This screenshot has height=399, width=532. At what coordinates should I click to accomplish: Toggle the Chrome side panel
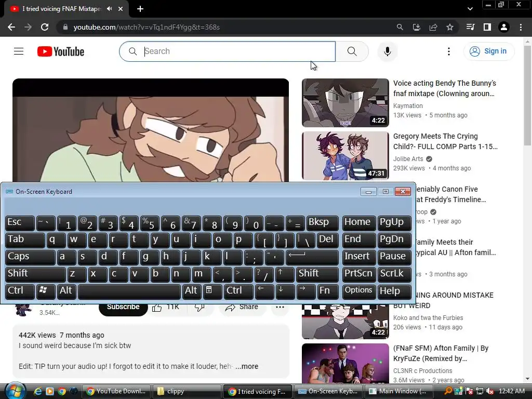(487, 27)
